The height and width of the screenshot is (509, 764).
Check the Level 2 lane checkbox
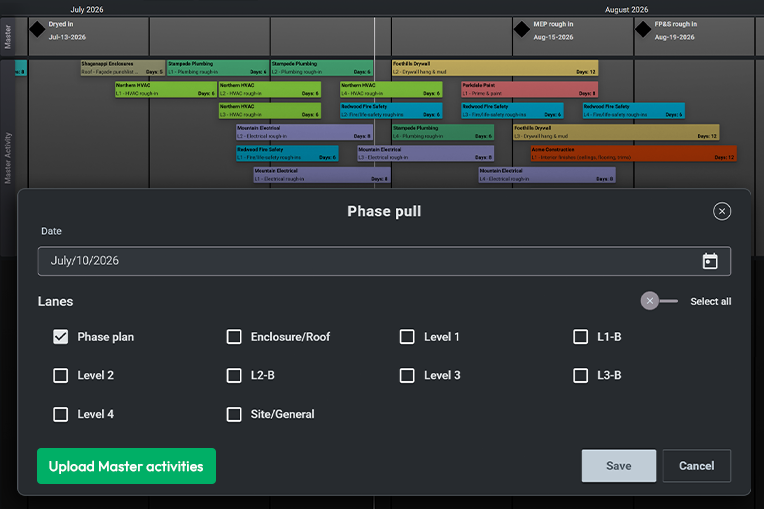[x=60, y=375]
